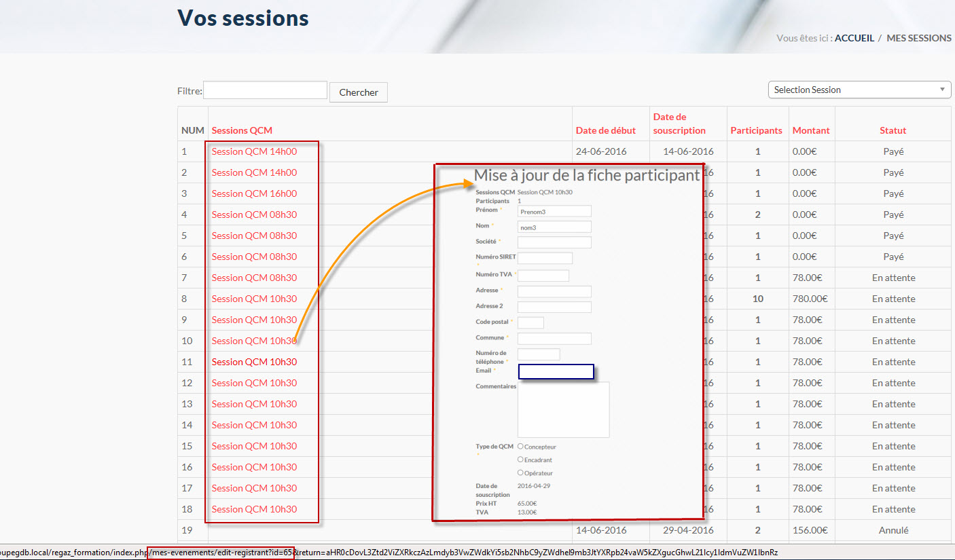This screenshot has height=560, width=955.
Task: Go to ACCUEIL in the breadcrumb
Action: (x=854, y=38)
